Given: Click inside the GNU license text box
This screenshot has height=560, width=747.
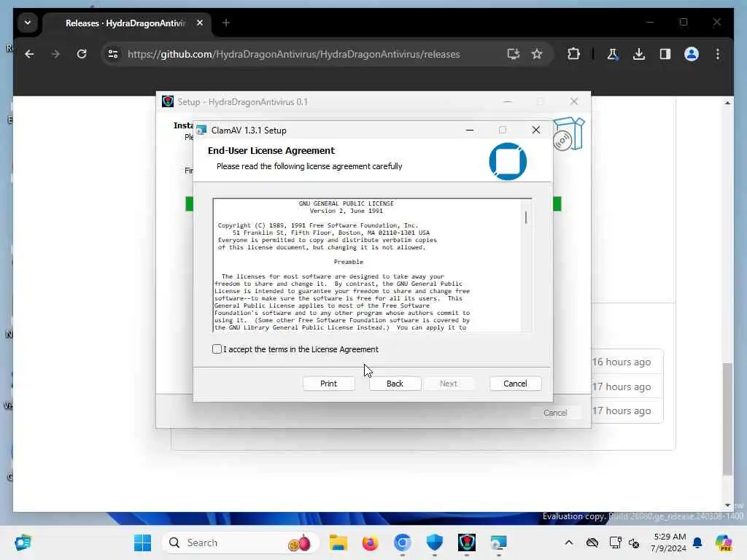Looking at the screenshot, I should 367,265.
